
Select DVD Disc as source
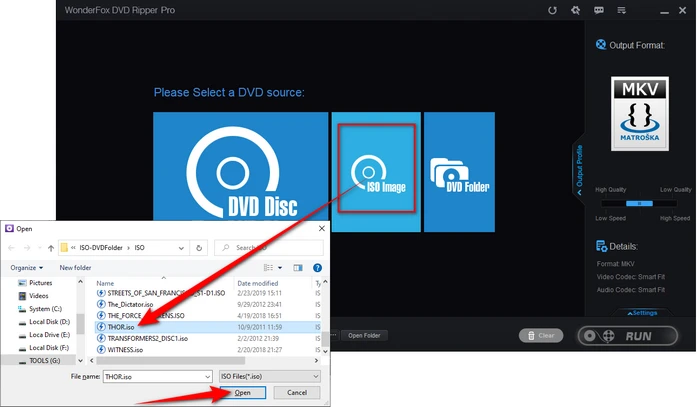coord(241,166)
